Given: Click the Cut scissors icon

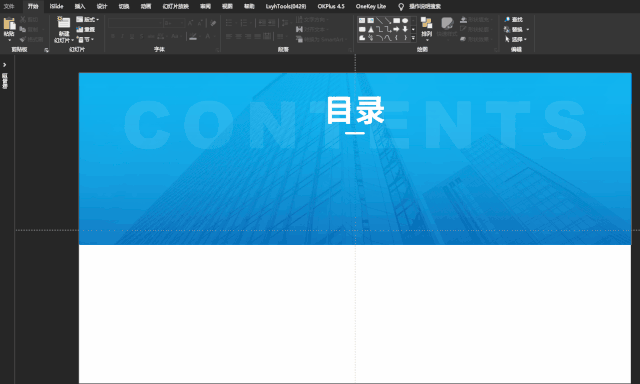Looking at the screenshot, I should 23,20.
